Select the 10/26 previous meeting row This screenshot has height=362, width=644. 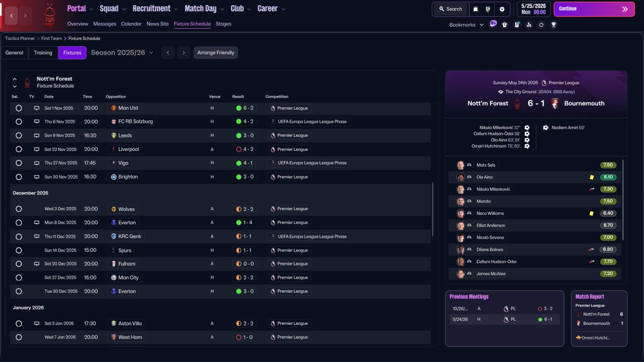504,309
